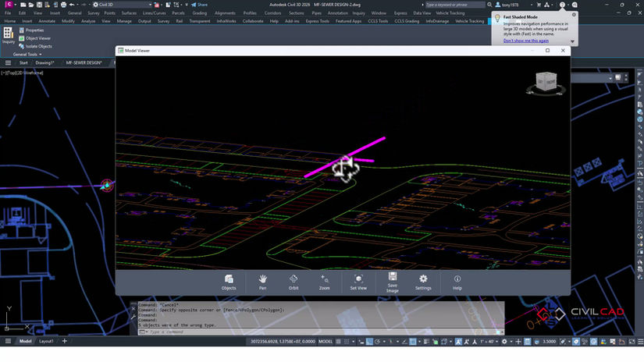Switch to the InfoDrainage ribbon tab
The height and width of the screenshot is (362, 644).
click(437, 21)
